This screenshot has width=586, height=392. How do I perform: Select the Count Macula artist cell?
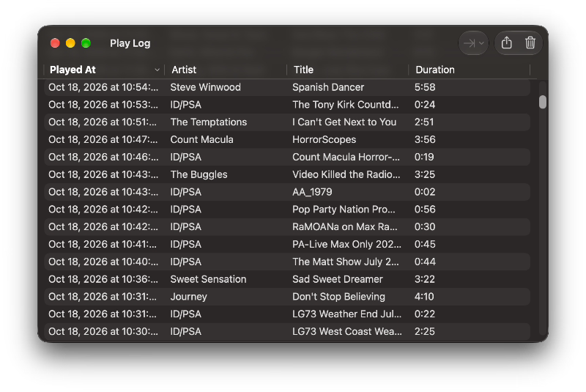coord(202,140)
